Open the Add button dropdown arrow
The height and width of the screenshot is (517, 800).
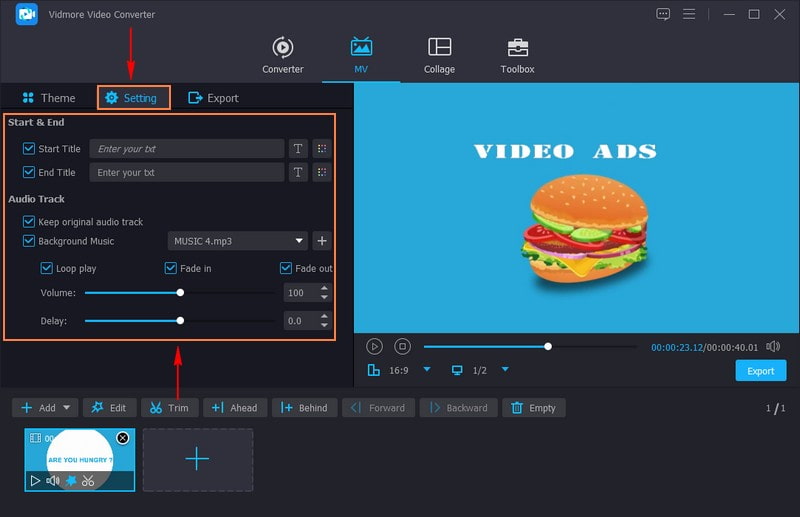[67, 408]
